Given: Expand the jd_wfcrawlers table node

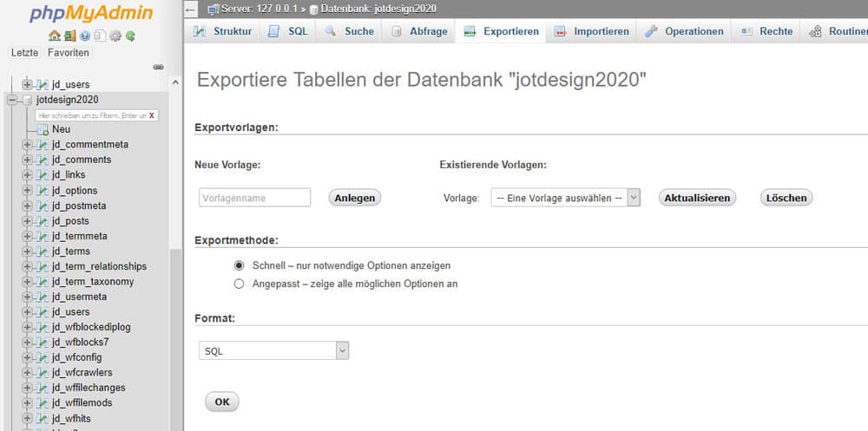Looking at the screenshot, I should (x=27, y=373).
